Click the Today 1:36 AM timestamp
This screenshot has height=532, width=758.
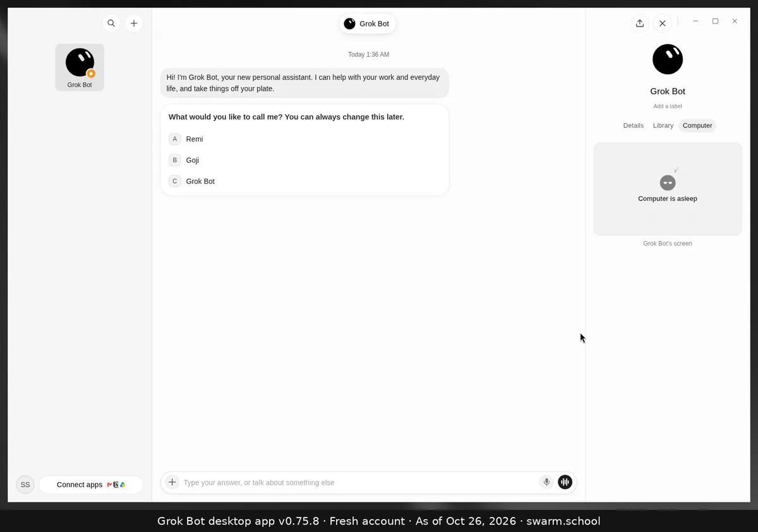tap(368, 54)
